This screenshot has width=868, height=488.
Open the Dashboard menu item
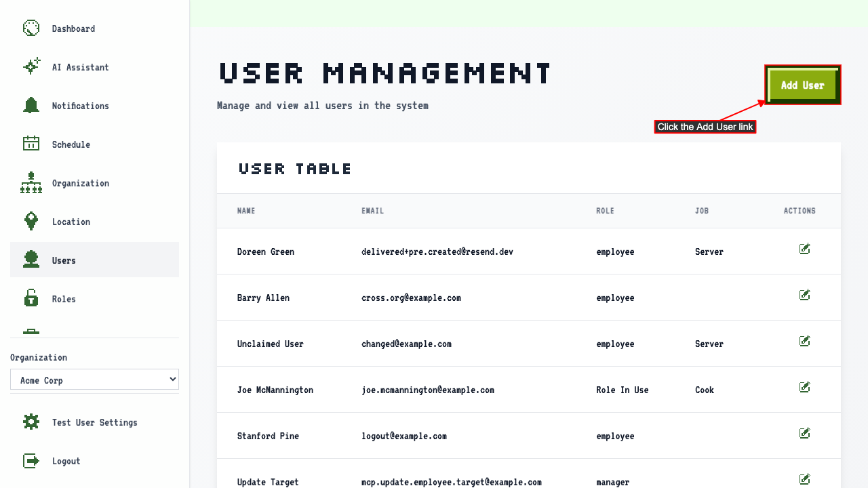[x=94, y=28]
